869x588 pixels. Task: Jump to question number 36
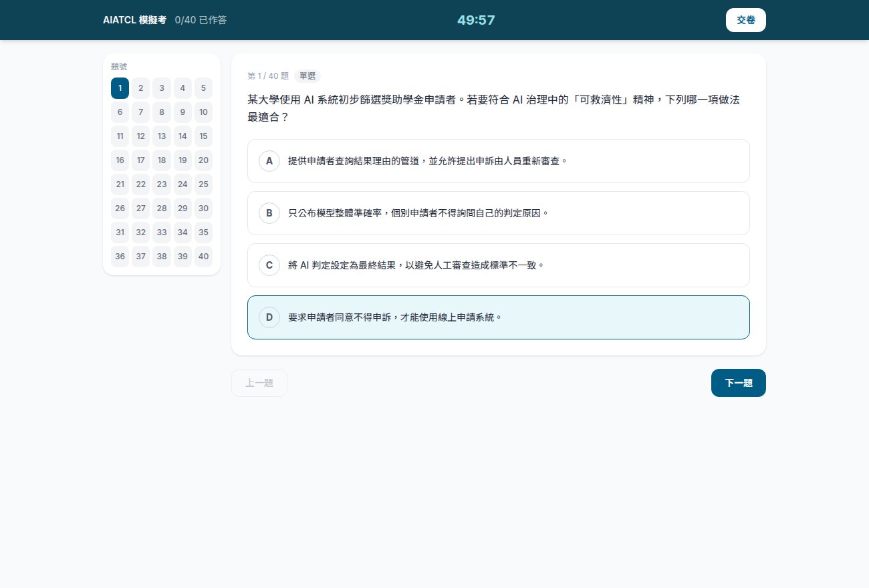[120, 257]
